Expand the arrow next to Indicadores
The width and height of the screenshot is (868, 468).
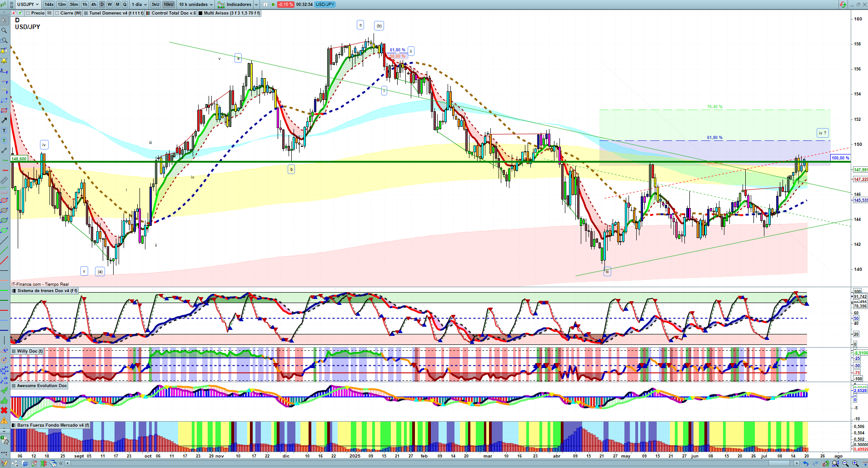256,5
